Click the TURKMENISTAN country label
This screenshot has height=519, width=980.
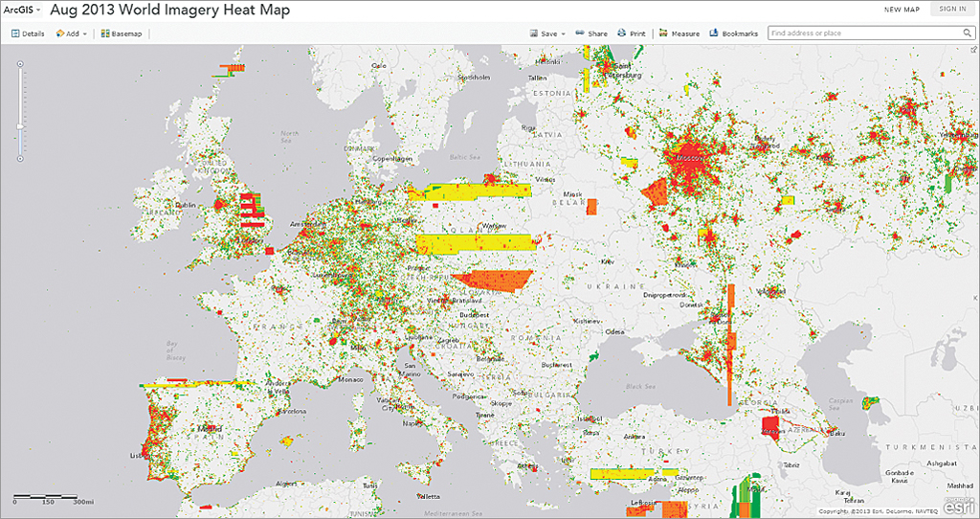[x=931, y=448]
